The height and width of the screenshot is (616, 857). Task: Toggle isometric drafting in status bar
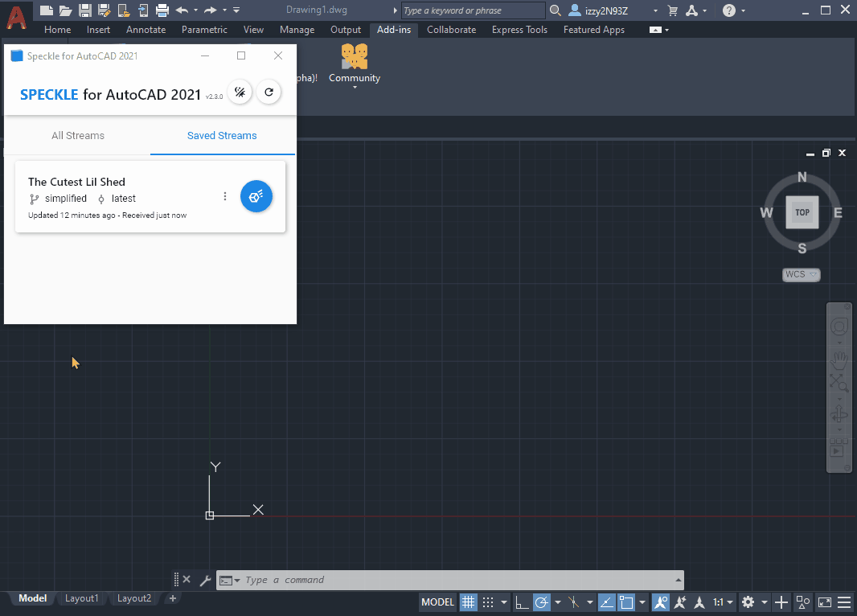(573, 602)
